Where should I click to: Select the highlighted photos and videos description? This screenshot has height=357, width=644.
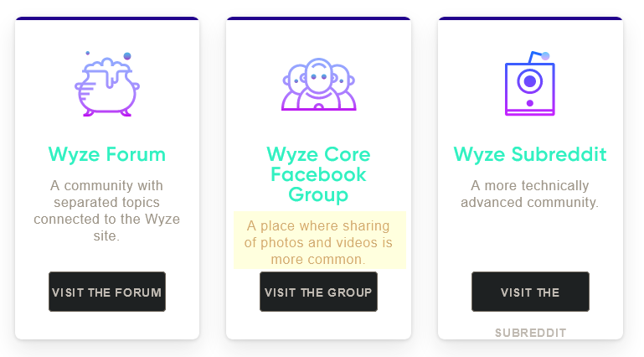[318, 242]
